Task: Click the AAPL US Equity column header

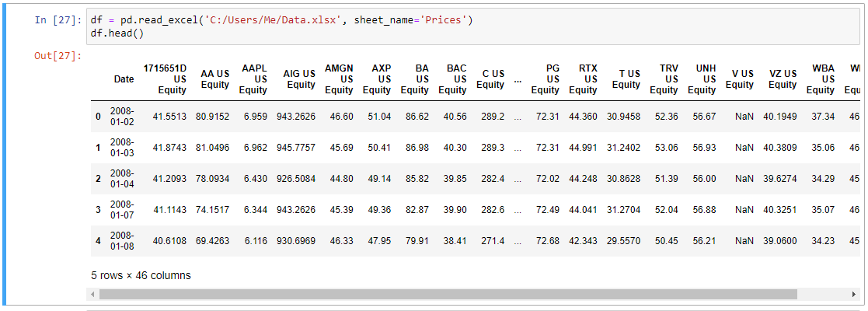Action: [254, 79]
